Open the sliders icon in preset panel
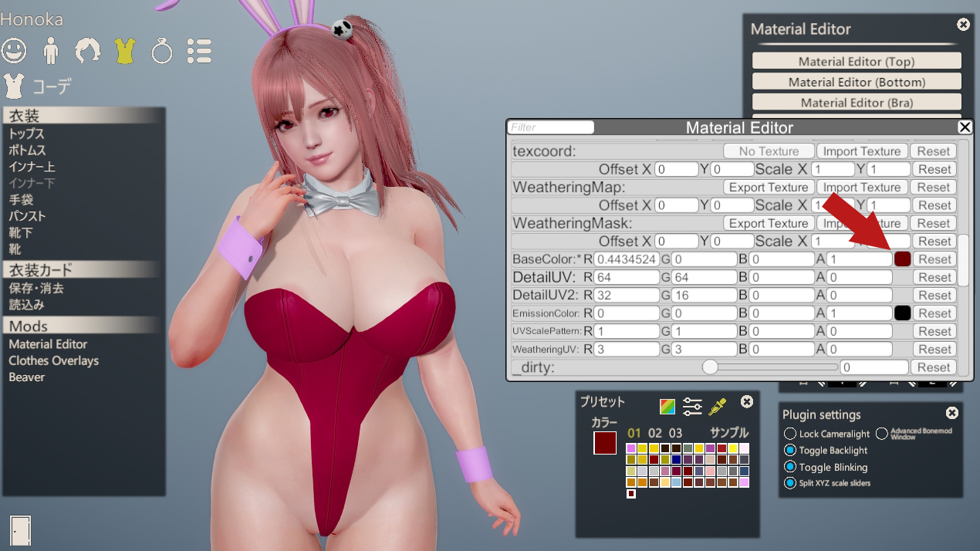980x551 pixels. click(x=692, y=406)
